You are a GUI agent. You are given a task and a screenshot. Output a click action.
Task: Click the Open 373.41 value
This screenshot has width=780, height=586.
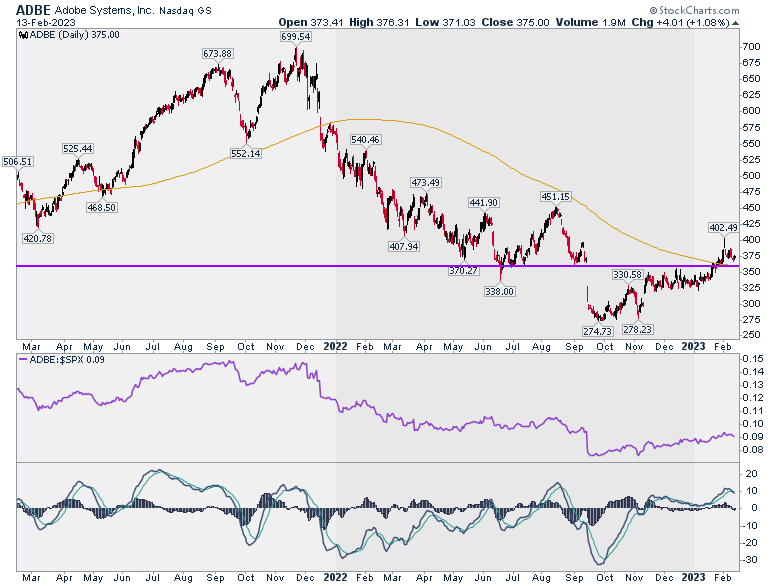[x=311, y=23]
